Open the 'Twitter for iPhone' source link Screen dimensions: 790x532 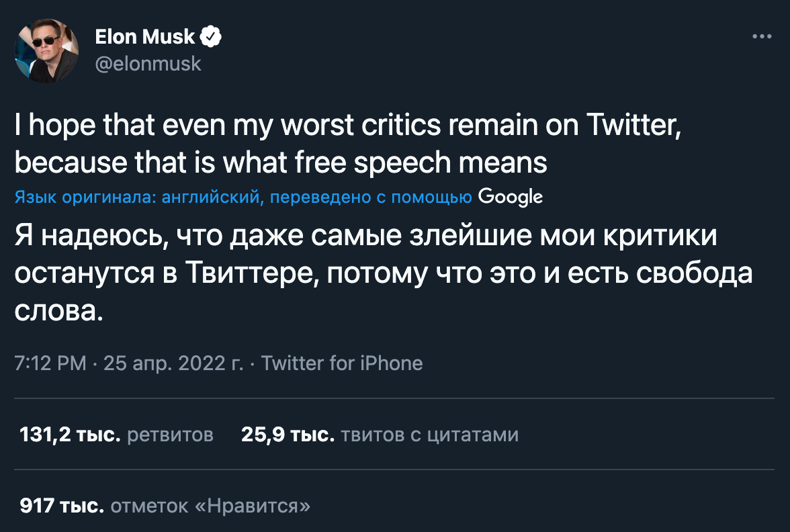342,363
